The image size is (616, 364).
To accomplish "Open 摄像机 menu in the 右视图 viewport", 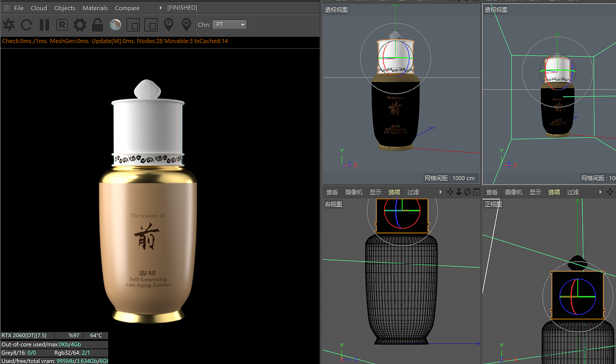I will tap(354, 192).
